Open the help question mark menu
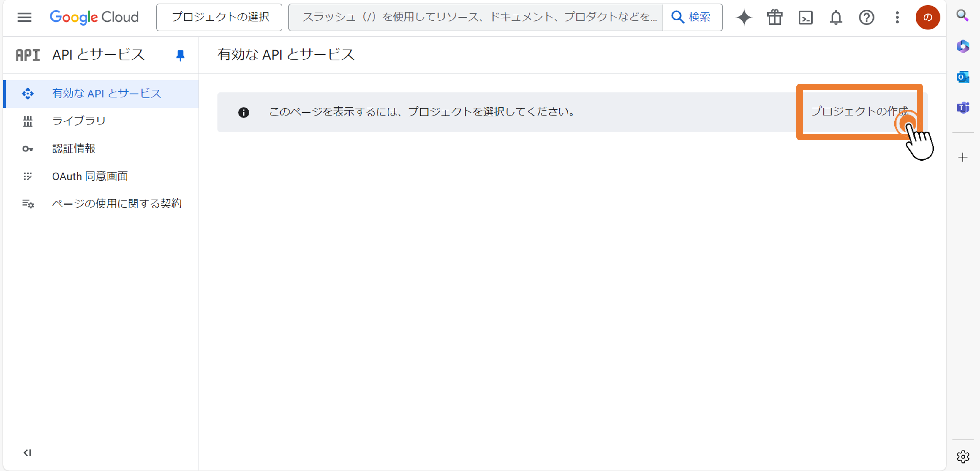Screen dimensions: 980x471 tap(867, 18)
